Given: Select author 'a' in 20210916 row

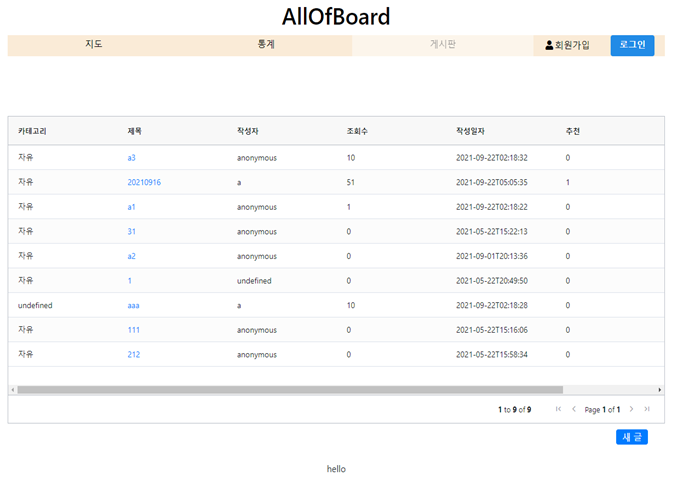Looking at the screenshot, I should [239, 182].
